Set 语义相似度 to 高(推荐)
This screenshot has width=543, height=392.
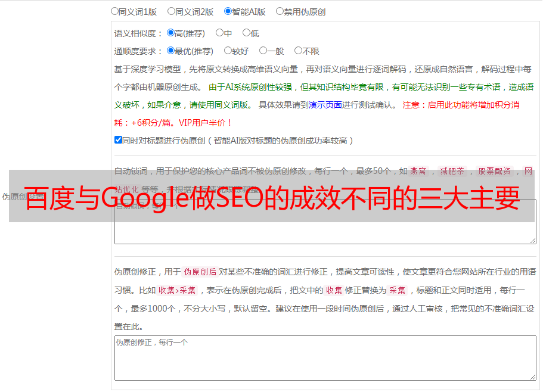[170, 33]
